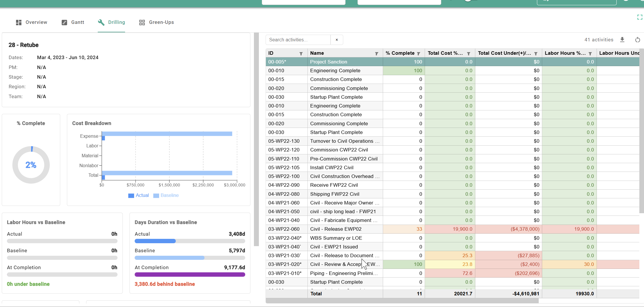The height and width of the screenshot is (307, 644).
Task: Switch to the Overview tab
Action: click(36, 22)
